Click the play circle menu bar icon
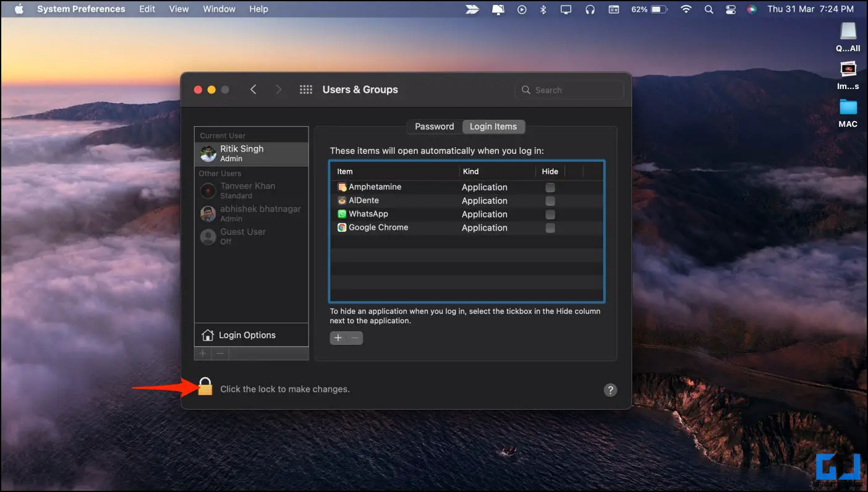 522,9
